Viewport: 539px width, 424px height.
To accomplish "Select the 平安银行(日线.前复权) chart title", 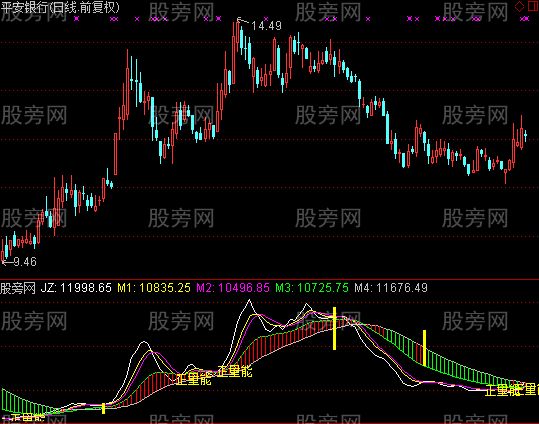I will coord(60,7).
